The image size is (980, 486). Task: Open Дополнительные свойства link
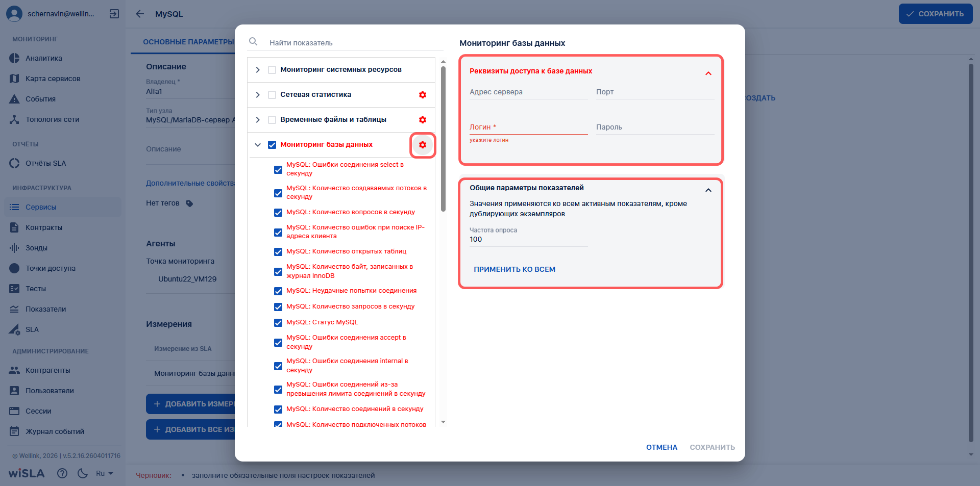[190, 183]
